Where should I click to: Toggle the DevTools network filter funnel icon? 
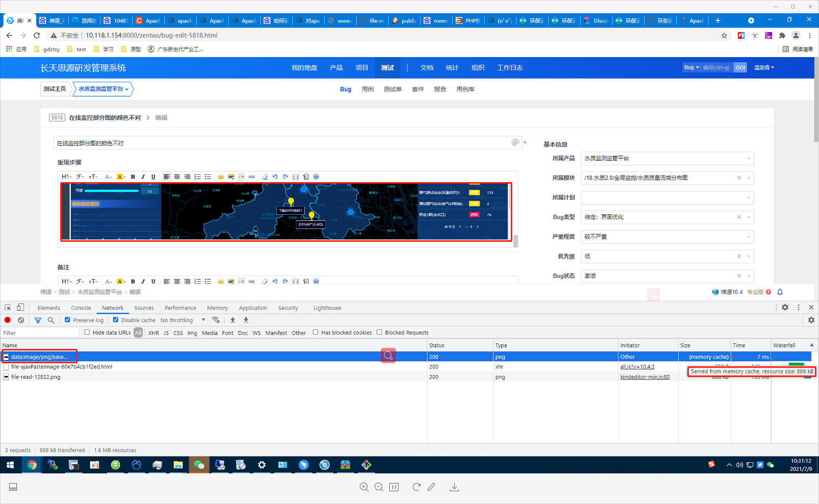[x=38, y=320]
